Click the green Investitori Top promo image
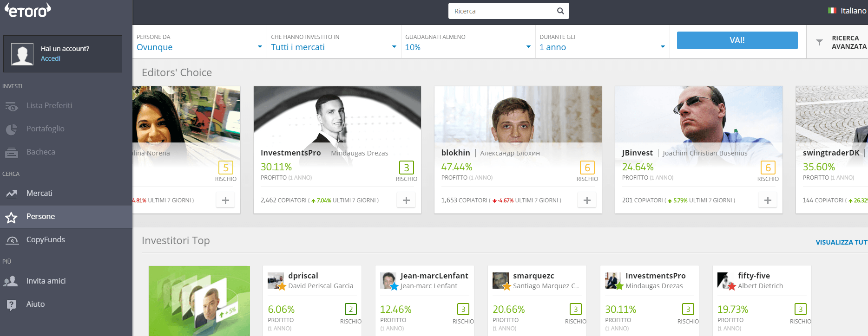The width and height of the screenshot is (868, 336). tap(199, 301)
